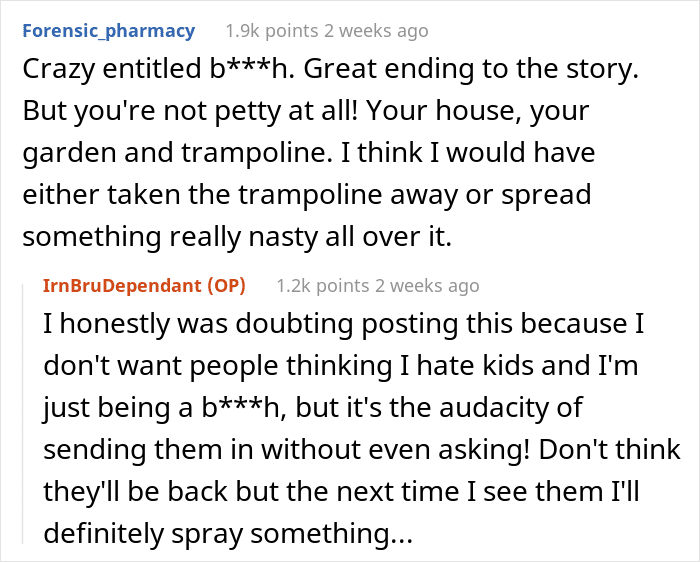Collapse reply thread using vertical line
The height and width of the screenshot is (562, 700).
coord(23,414)
